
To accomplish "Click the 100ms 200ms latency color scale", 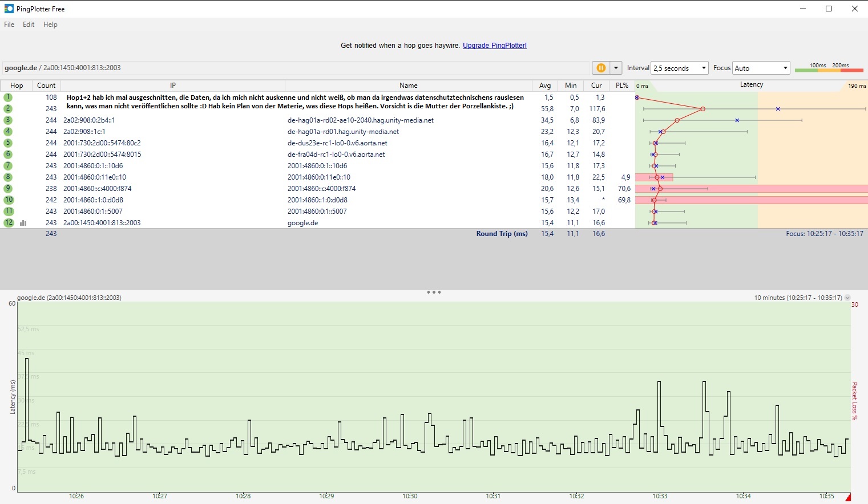I will [829, 68].
